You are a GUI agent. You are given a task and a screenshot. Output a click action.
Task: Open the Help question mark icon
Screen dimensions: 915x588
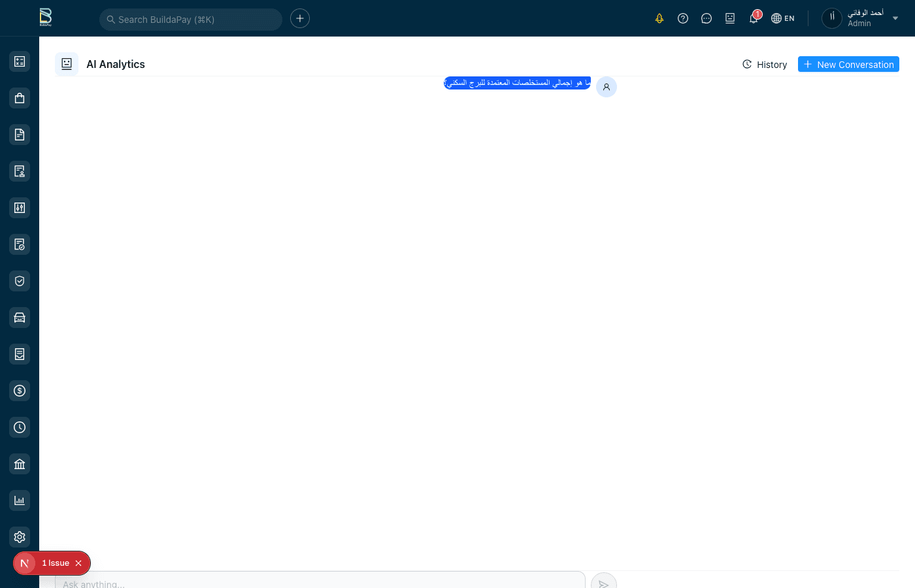click(683, 18)
